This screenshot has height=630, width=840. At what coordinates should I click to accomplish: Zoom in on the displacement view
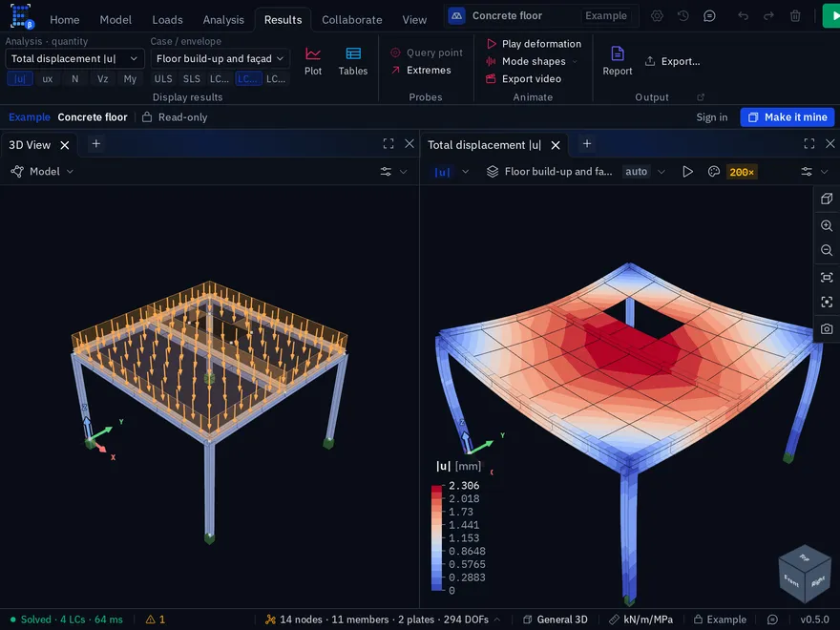coord(827,225)
